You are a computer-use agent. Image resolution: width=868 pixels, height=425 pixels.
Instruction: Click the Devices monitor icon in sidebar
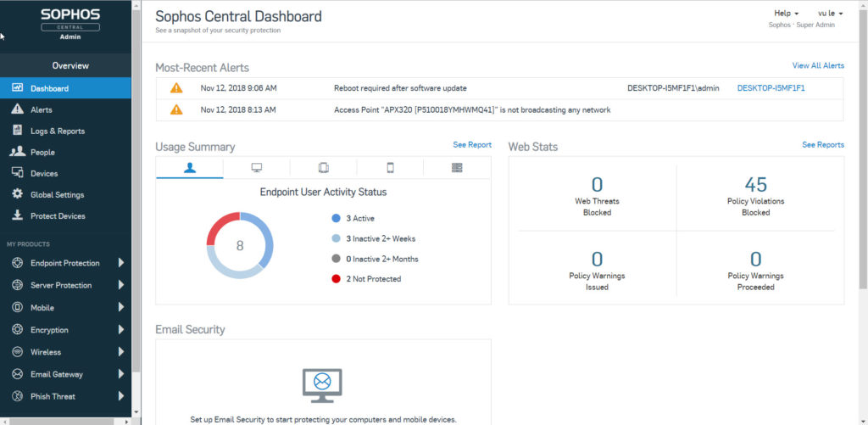[x=17, y=173]
